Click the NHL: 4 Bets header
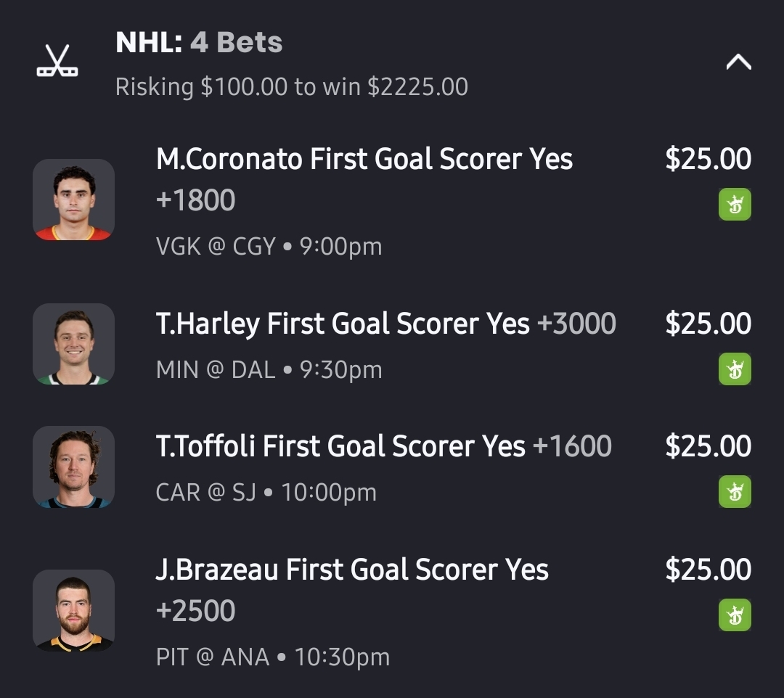Image resolution: width=784 pixels, height=698 pixels. [x=199, y=44]
